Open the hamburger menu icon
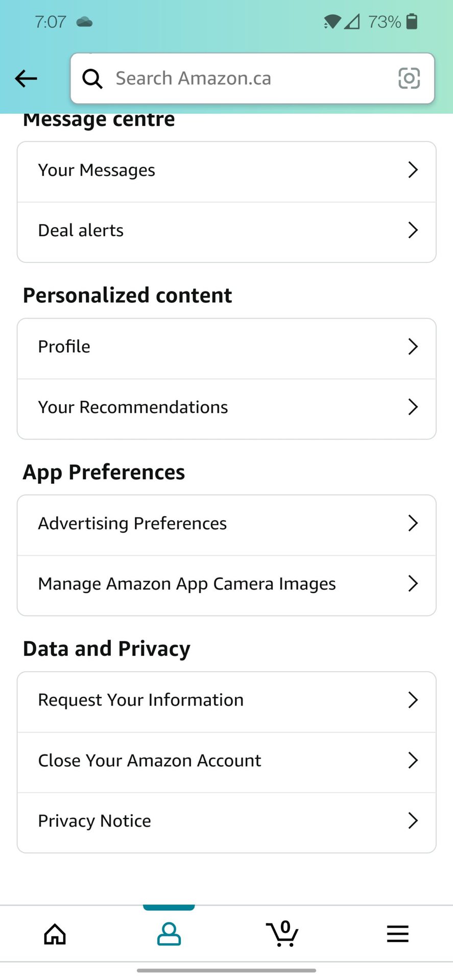This screenshot has height=980, width=453. click(x=397, y=934)
